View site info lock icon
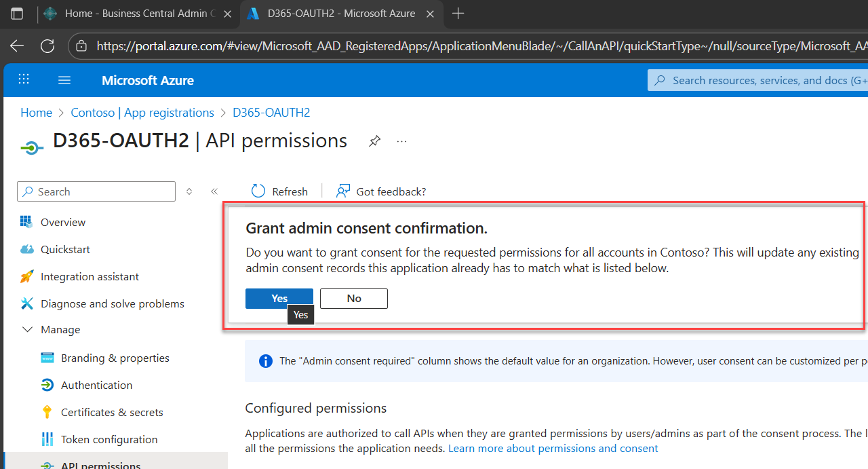 (81, 46)
